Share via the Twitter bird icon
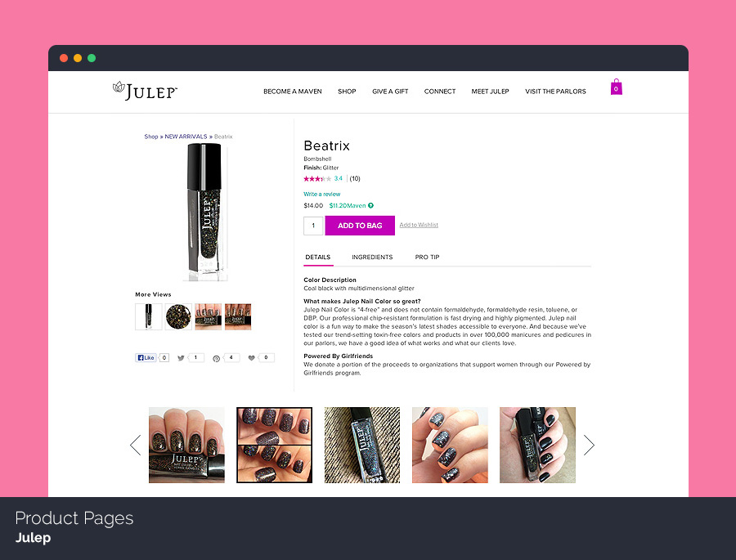Image resolution: width=736 pixels, height=560 pixels. click(x=181, y=358)
